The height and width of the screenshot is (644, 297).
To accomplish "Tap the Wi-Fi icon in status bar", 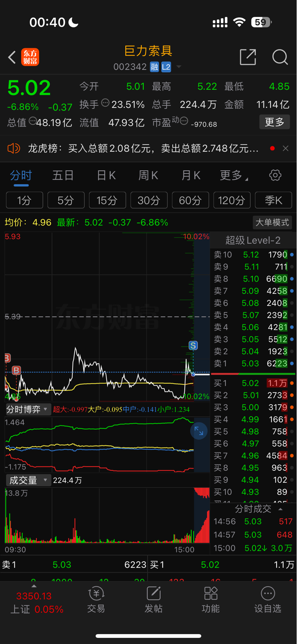I will point(239,22).
